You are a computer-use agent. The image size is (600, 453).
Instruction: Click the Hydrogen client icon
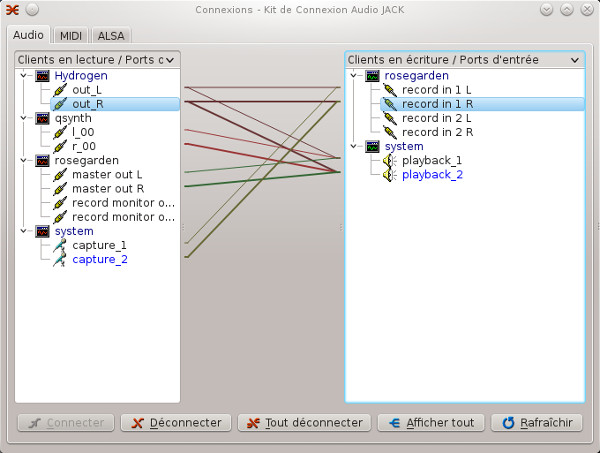click(x=43, y=76)
